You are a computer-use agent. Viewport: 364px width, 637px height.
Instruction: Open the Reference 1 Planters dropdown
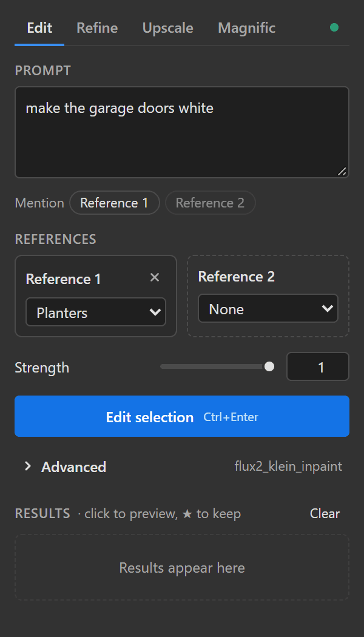point(96,312)
